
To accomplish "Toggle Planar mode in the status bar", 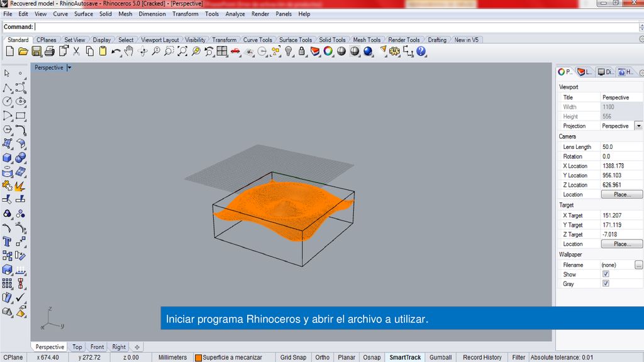I will (347, 358).
